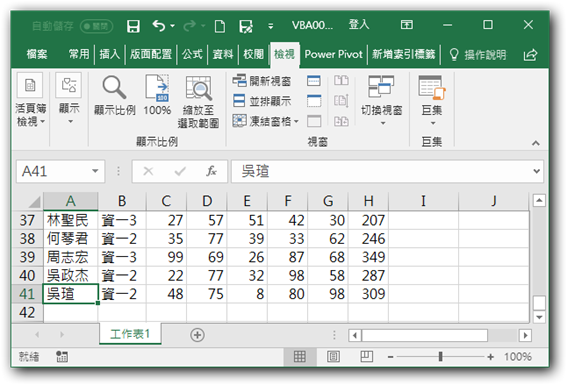The height and width of the screenshot is (385, 567).
Task: Switch to the 公式 tab
Action: (192, 54)
